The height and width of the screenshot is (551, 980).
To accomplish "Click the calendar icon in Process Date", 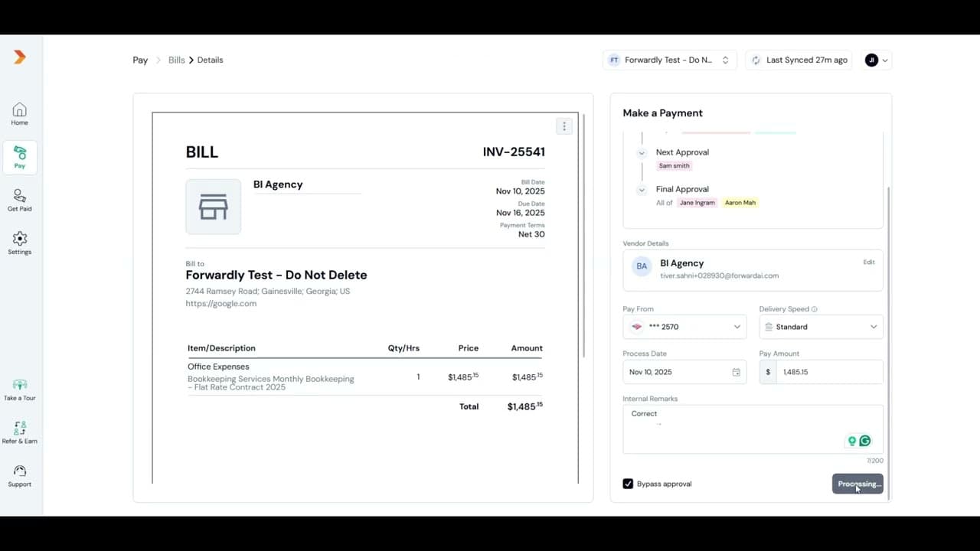I will coord(736,372).
